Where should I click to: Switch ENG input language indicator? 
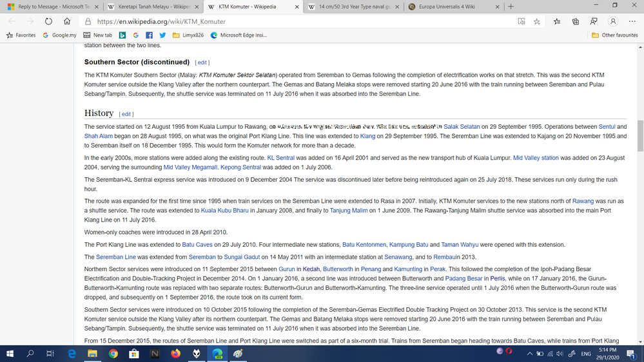coord(586,354)
